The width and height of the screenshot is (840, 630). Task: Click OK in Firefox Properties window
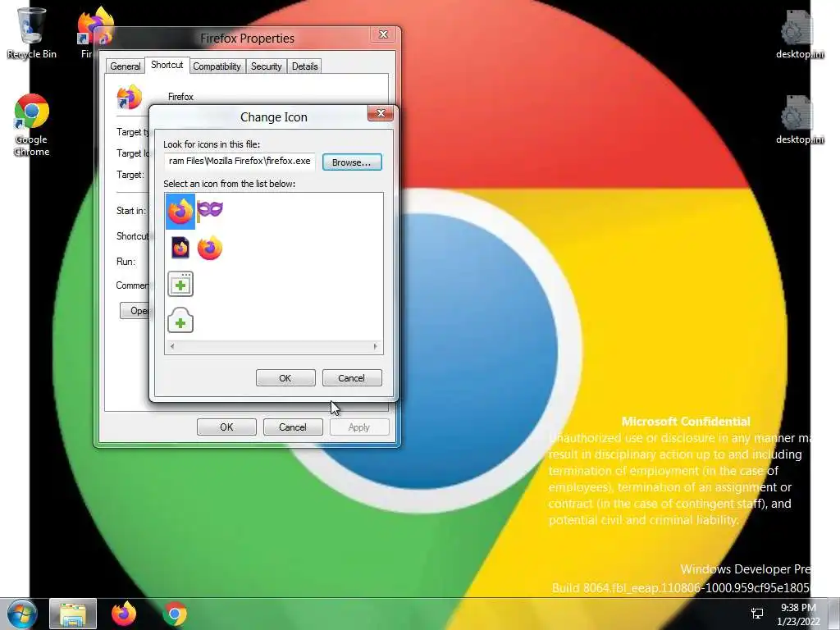pyautogui.click(x=226, y=427)
